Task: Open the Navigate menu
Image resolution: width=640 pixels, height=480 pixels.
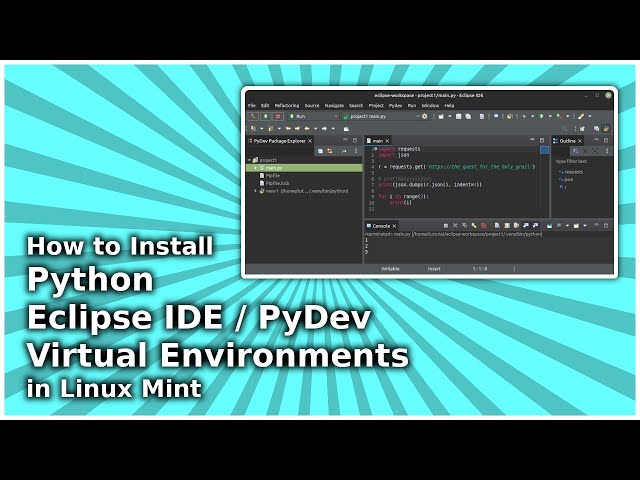Action: click(x=334, y=106)
